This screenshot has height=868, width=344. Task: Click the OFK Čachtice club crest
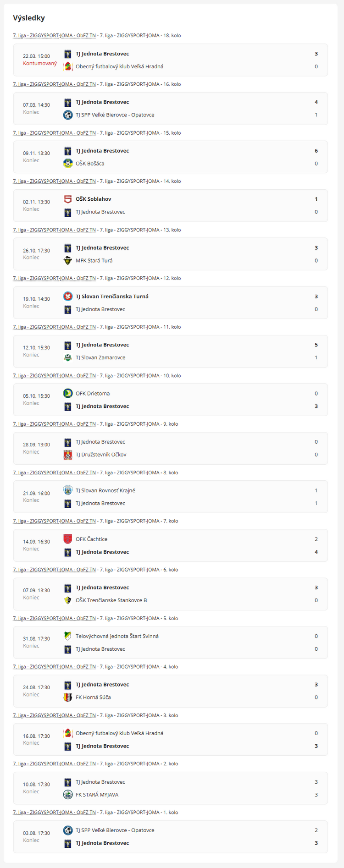pos(68,539)
